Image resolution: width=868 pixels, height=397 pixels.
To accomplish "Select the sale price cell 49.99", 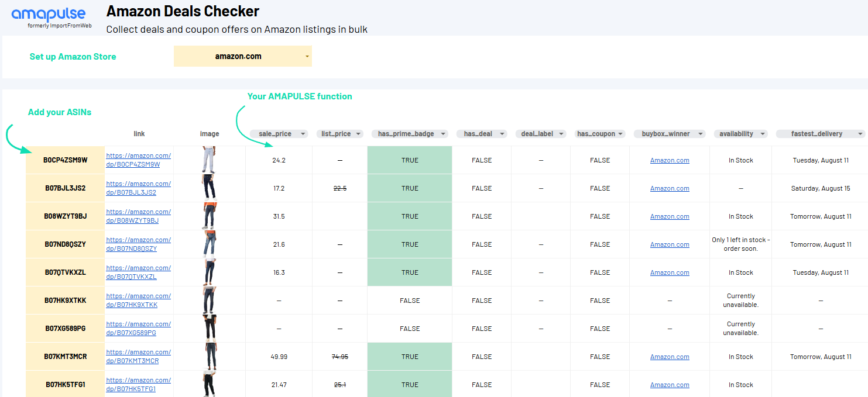I will click(x=279, y=357).
